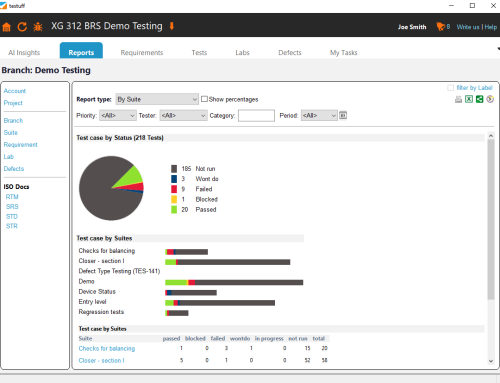The image size is (500, 383).
Task: Switch to AI Insights tab
Action: click(x=24, y=53)
